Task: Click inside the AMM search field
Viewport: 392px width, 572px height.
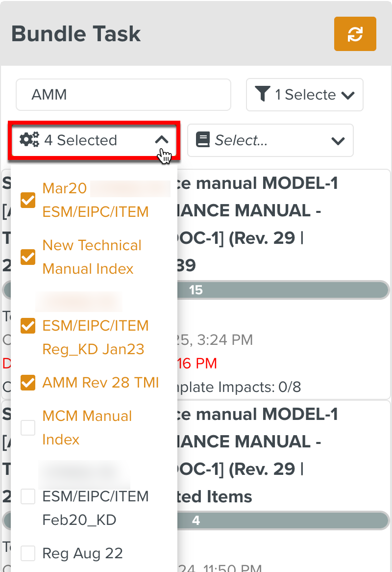Action: coord(122,94)
